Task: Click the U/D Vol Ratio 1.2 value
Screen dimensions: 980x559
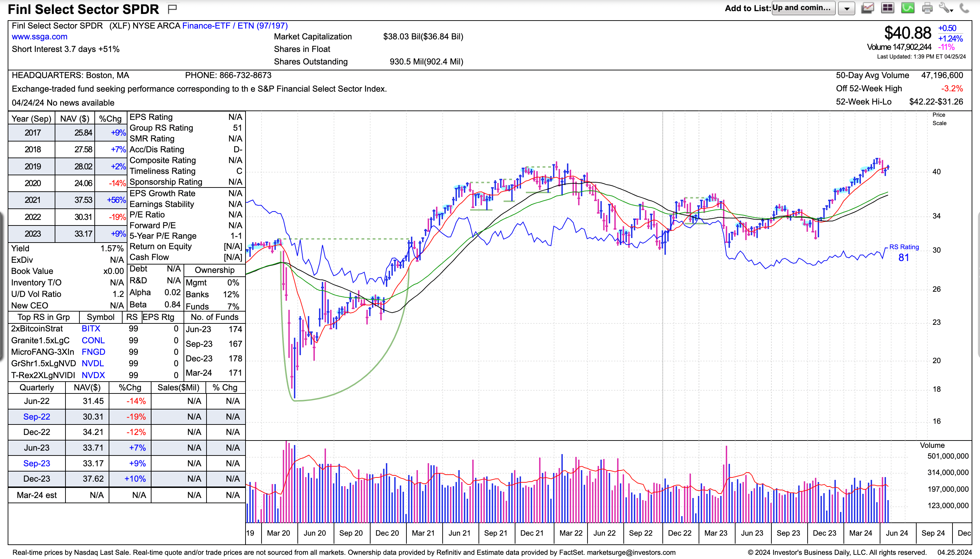Action: click(x=118, y=294)
